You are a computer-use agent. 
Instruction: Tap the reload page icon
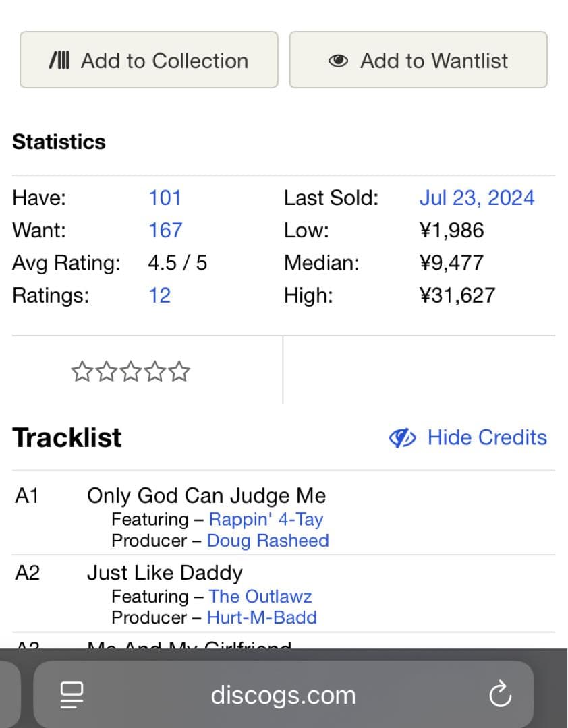coord(500,695)
